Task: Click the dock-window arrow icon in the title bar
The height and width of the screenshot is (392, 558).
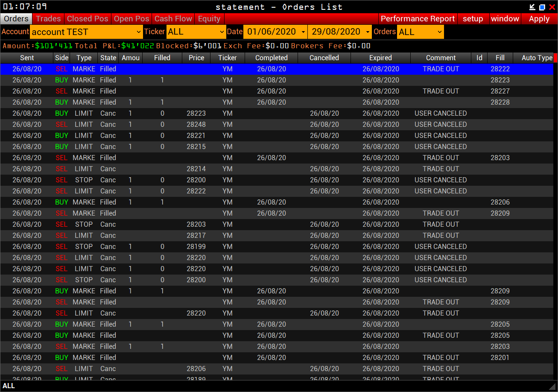Action: pos(532,7)
